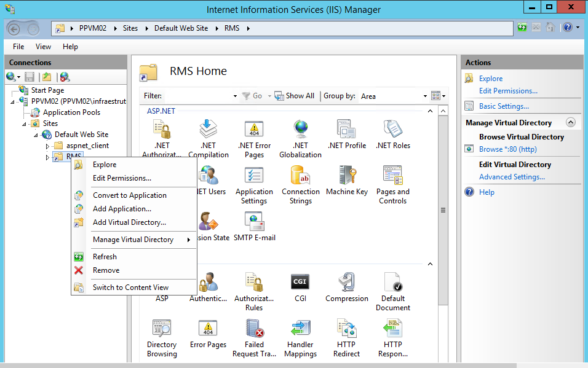Select Application Pools in Connections tree
Screen dimensions: 588x368
tap(71, 112)
